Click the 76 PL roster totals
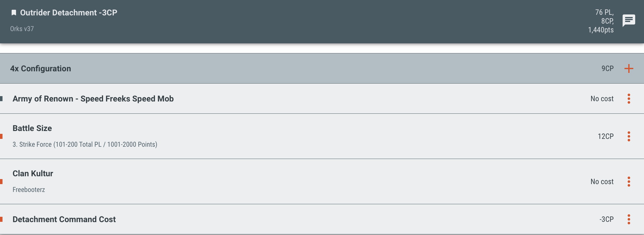The height and width of the screenshot is (235, 644). 604,13
